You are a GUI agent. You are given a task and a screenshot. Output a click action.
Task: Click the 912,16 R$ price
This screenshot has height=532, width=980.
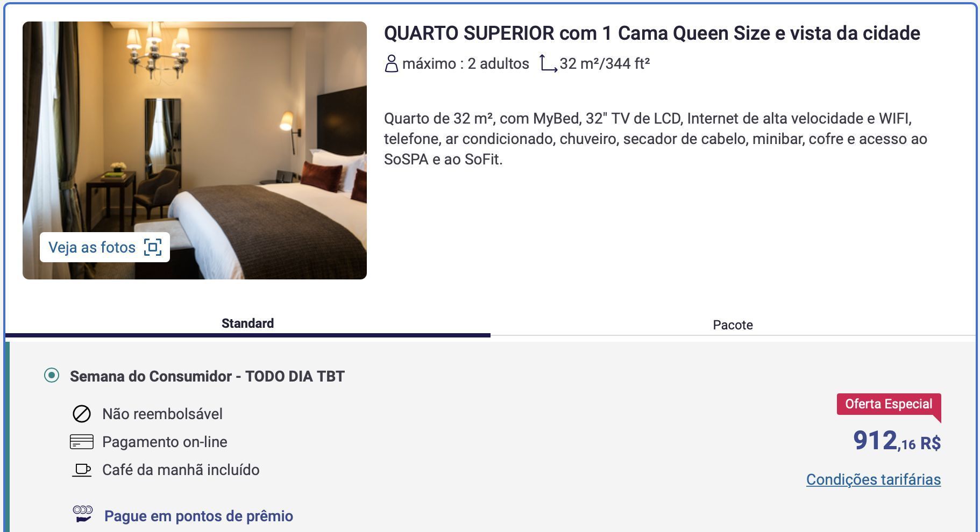pos(896,441)
